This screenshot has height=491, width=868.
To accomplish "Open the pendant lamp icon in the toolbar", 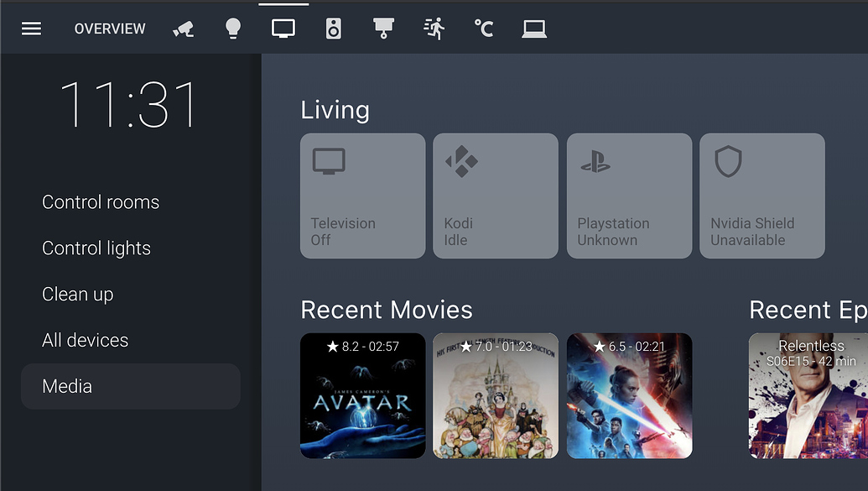I will click(383, 28).
